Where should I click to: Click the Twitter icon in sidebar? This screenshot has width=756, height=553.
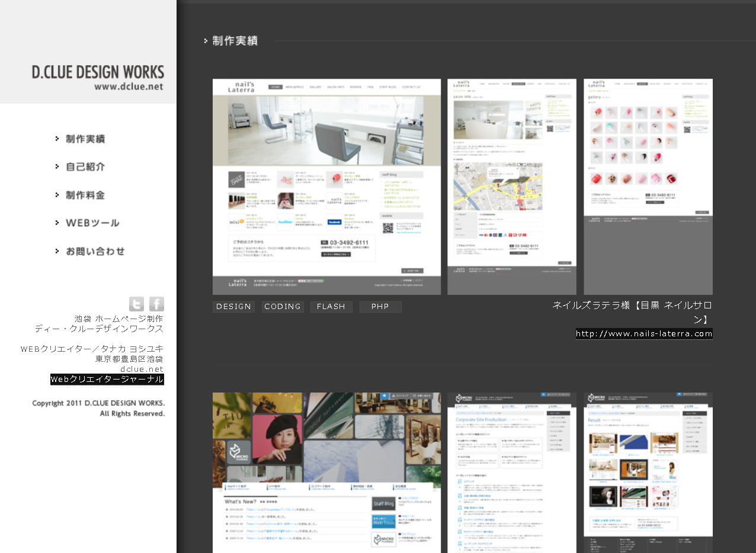pos(136,304)
